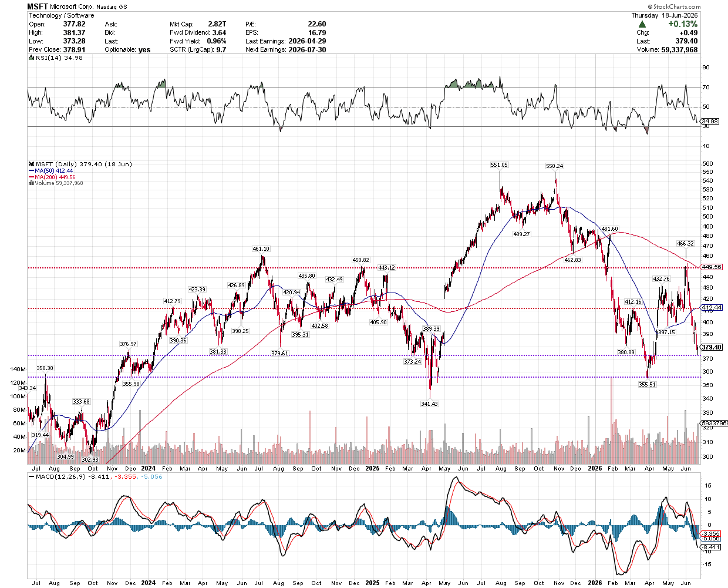Click the 449.56 MA(200) axis tag
This screenshot has width=728, height=588.
click(x=712, y=267)
